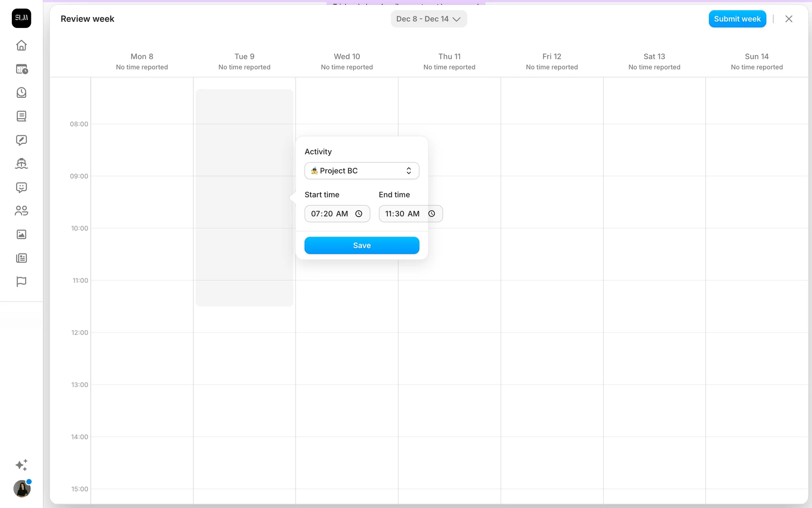This screenshot has height=508, width=812.
Task: Open the newspaper icon in sidebar
Action: coord(21,258)
